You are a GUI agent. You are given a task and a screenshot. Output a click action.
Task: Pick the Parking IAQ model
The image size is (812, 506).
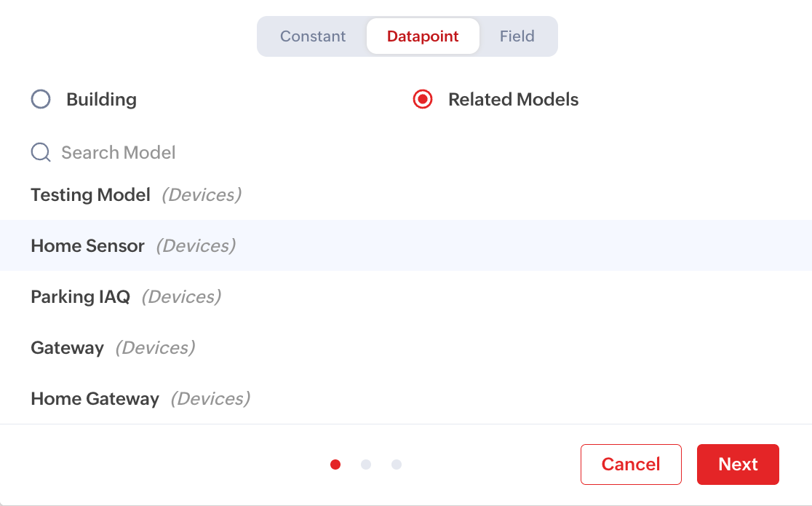click(x=81, y=297)
